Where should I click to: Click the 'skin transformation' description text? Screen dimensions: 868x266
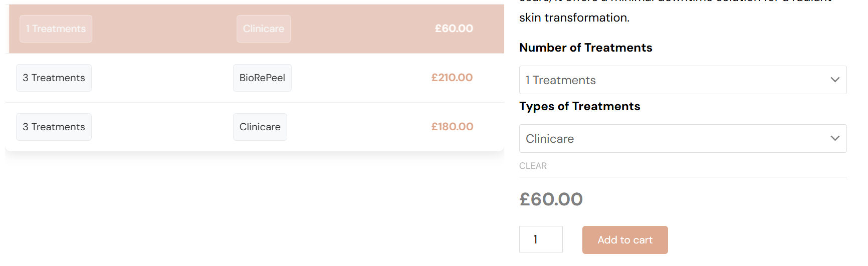[574, 18]
